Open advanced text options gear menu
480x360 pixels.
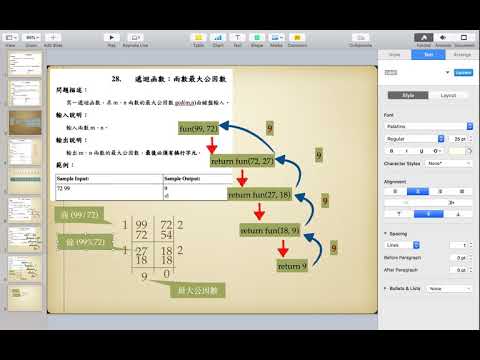(437, 151)
